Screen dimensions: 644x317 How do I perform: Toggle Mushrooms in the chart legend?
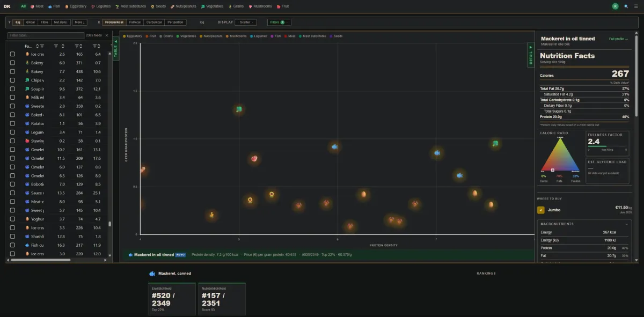pyautogui.click(x=236, y=36)
